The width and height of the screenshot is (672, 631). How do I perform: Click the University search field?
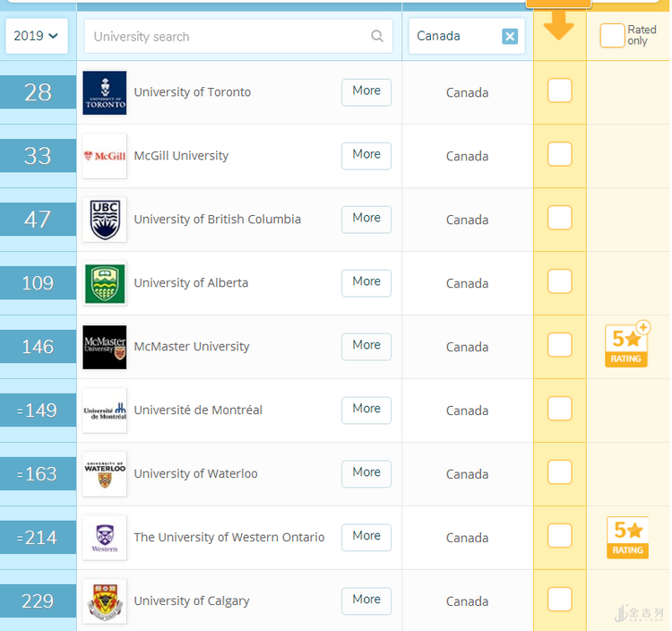coord(237,37)
